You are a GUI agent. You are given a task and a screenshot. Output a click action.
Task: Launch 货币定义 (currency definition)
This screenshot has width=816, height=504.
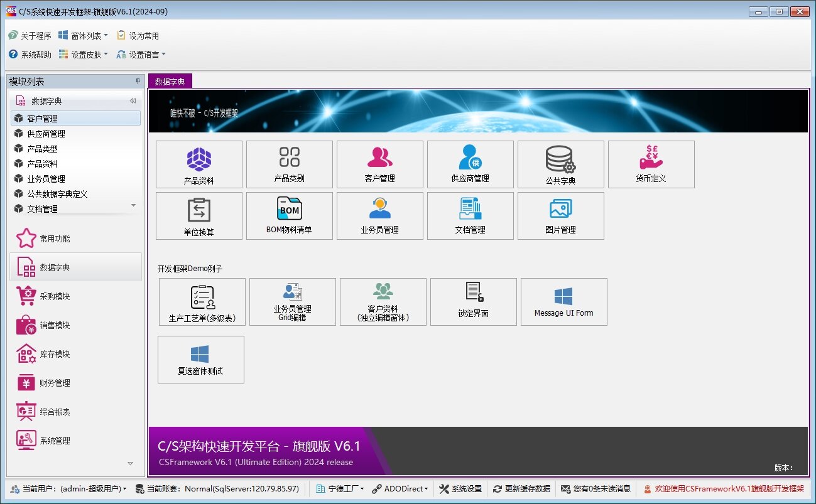[651, 164]
